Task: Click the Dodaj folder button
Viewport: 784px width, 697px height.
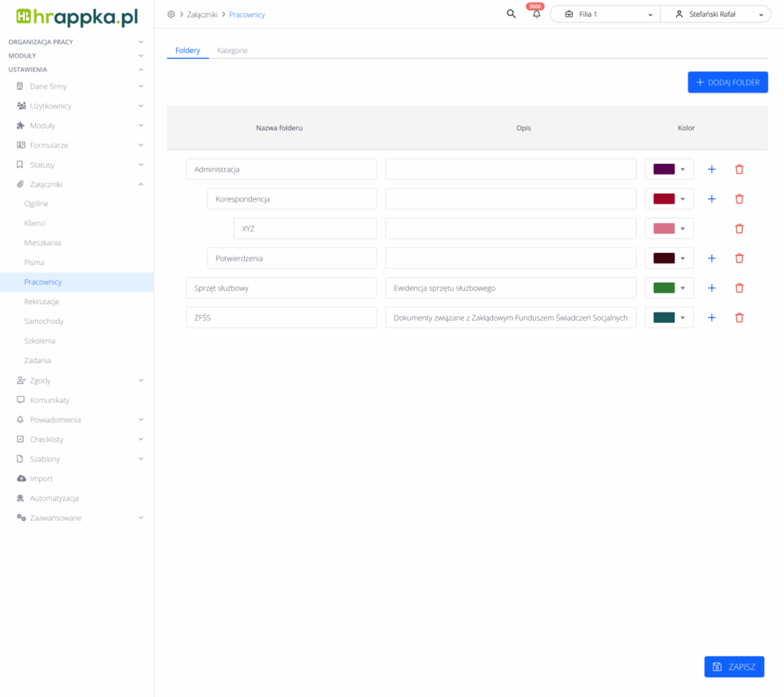Action: pyautogui.click(x=727, y=82)
